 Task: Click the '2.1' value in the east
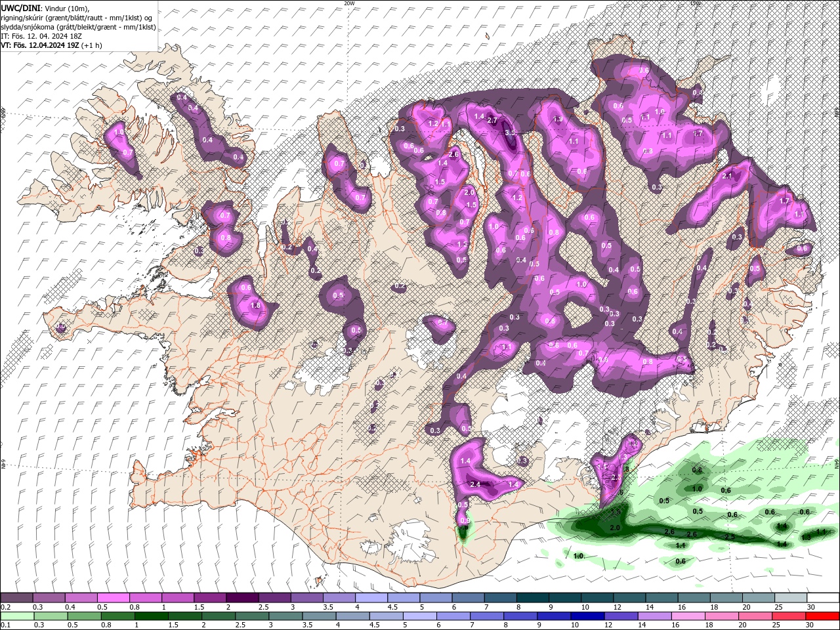[x=727, y=176]
